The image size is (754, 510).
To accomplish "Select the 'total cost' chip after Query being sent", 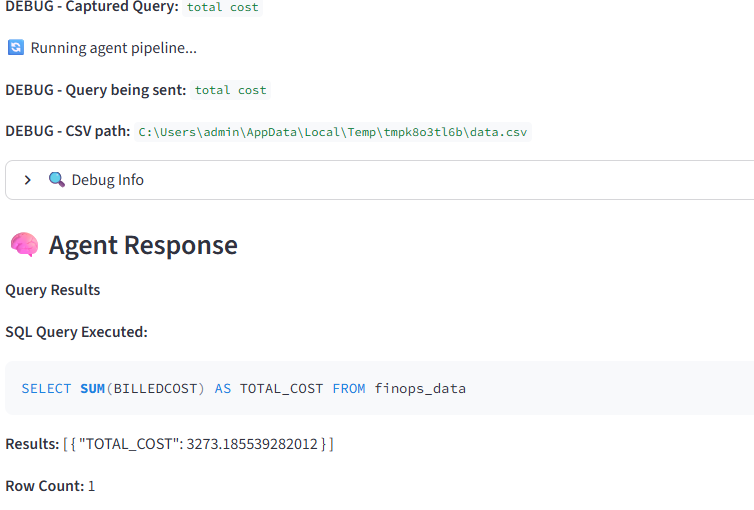I will click(230, 90).
